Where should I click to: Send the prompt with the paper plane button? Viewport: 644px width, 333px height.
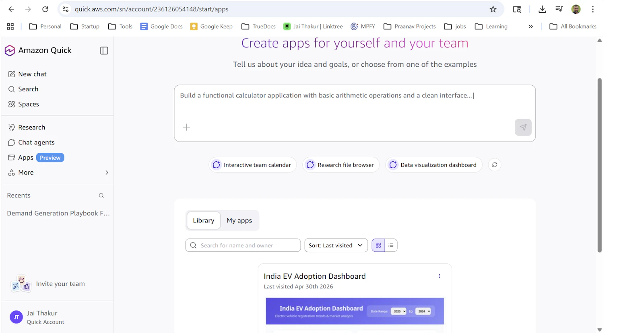point(523,127)
